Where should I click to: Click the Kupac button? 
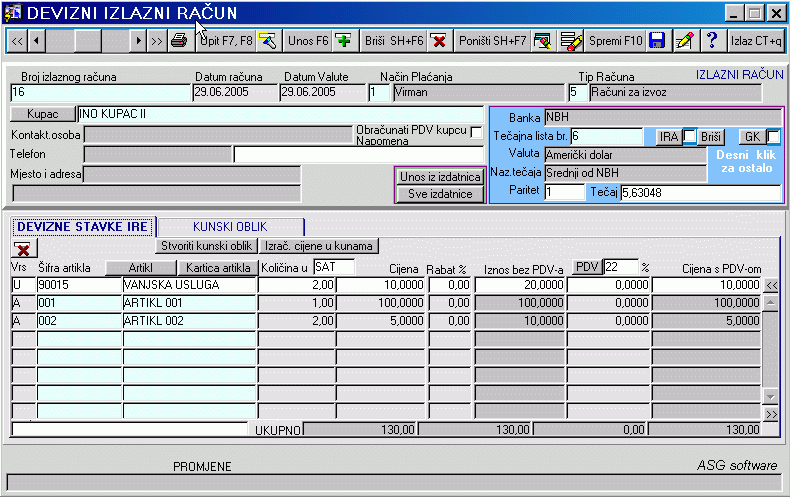click(x=42, y=114)
